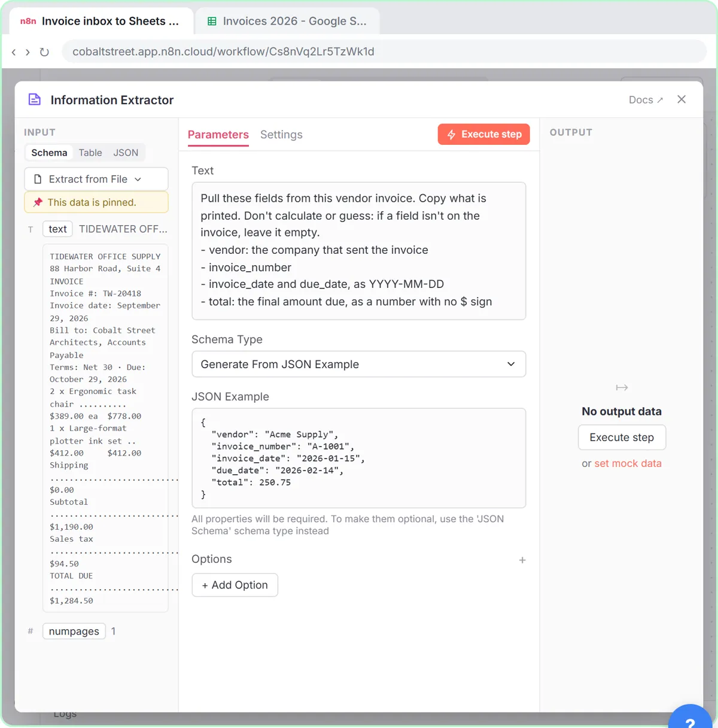Click the OUTPUT panel heading
Viewport: 718px width, 728px height.
point(571,132)
